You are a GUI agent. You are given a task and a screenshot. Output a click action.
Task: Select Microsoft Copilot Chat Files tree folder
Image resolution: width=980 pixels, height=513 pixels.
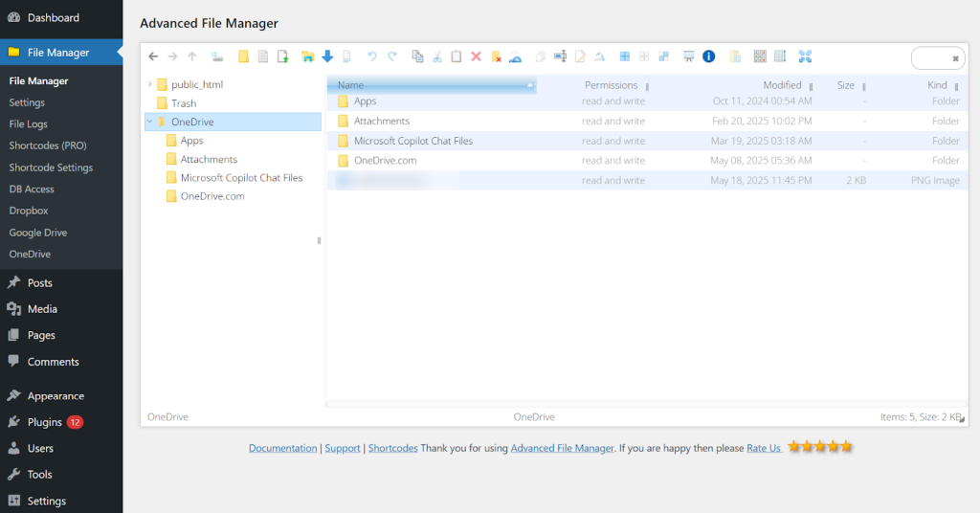tap(241, 177)
